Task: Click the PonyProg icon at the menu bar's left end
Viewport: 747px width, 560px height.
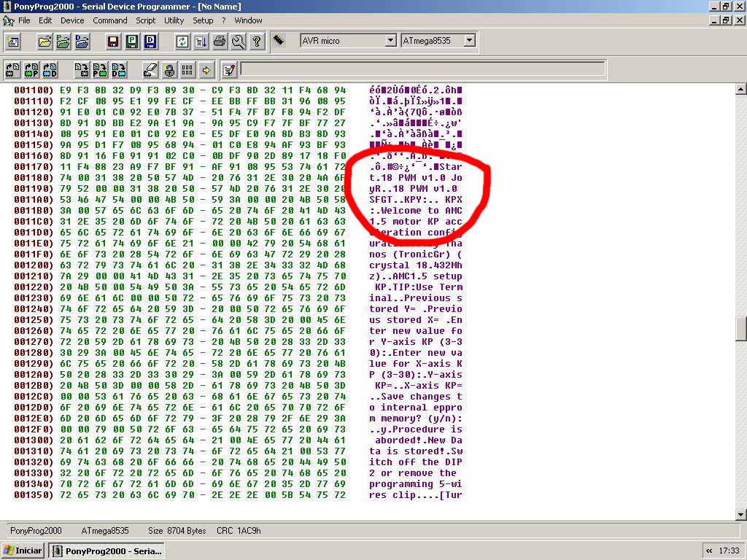Action: click(x=8, y=20)
